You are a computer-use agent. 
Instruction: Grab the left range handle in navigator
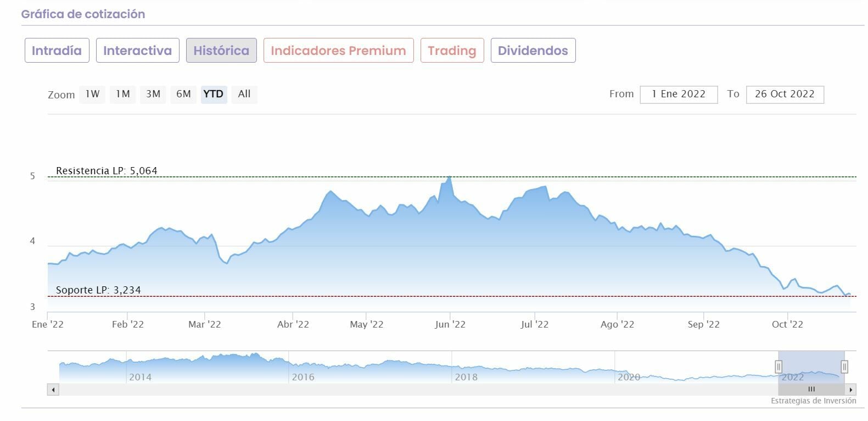(x=778, y=367)
